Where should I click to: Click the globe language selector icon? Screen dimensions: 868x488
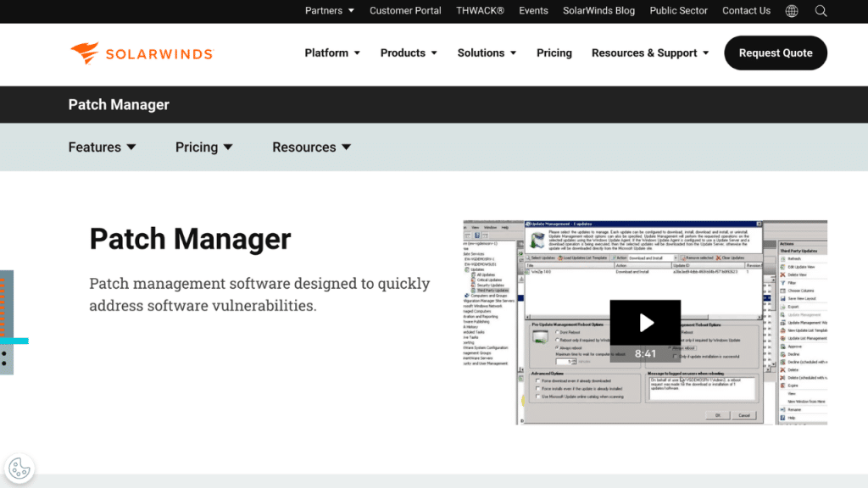792,11
